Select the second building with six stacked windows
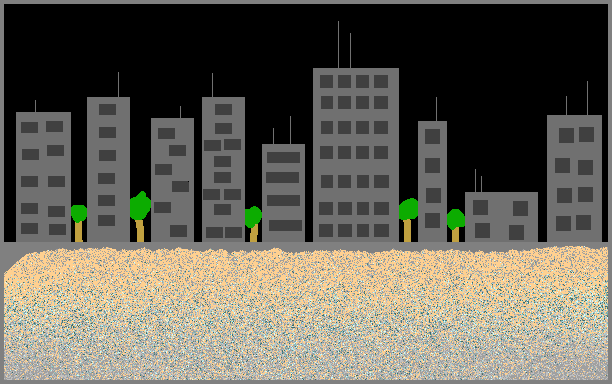 [x=109, y=169]
